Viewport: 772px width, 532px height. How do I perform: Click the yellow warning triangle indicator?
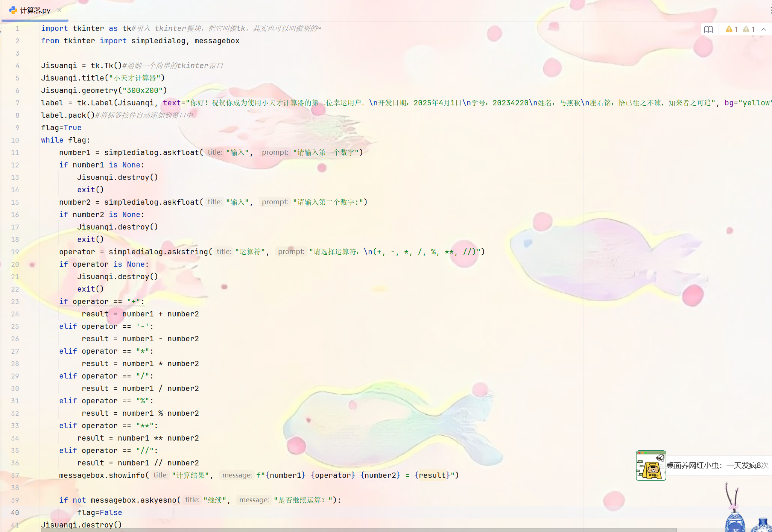tap(729, 29)
